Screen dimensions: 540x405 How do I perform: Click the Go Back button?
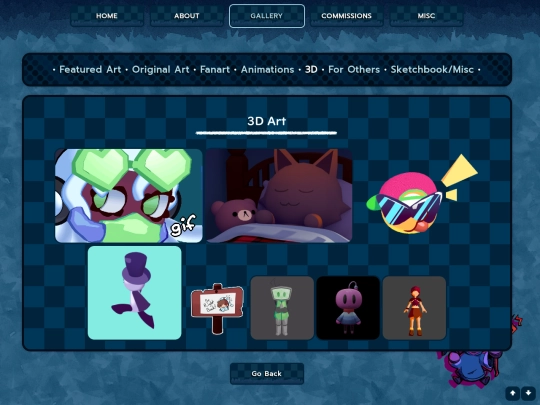(x=267, y=374)
